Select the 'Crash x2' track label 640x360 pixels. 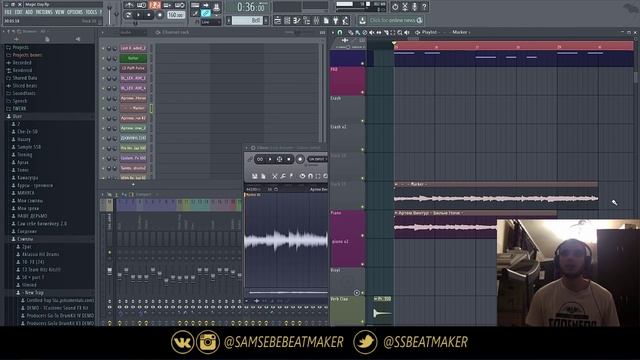coord(338,127)
